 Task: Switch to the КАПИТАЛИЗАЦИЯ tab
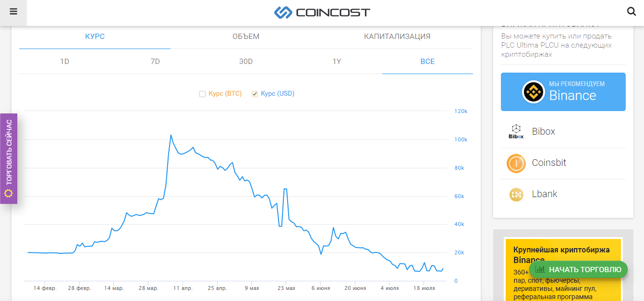coord(397,37)
